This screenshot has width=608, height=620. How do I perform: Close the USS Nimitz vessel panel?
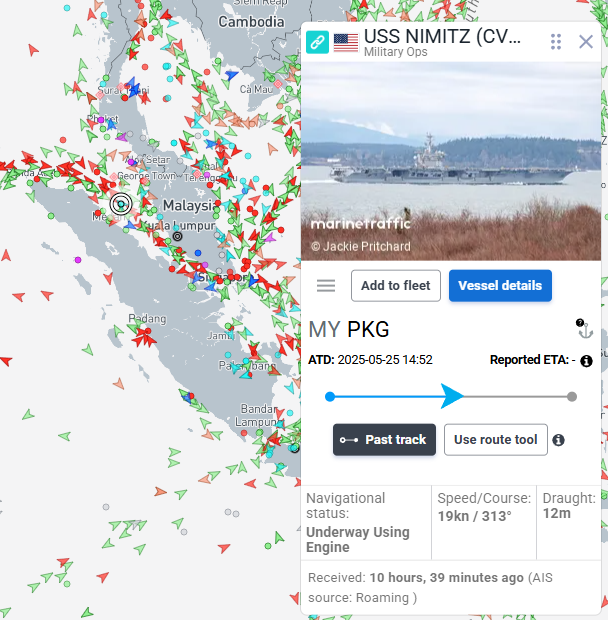tap(585, 42)
